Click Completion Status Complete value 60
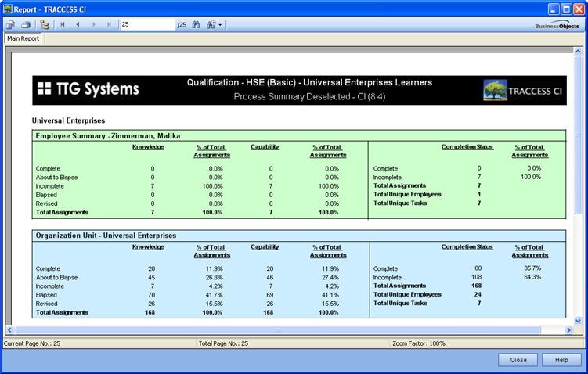The width and height of the screenshot is (588, 374). [478, 268]
